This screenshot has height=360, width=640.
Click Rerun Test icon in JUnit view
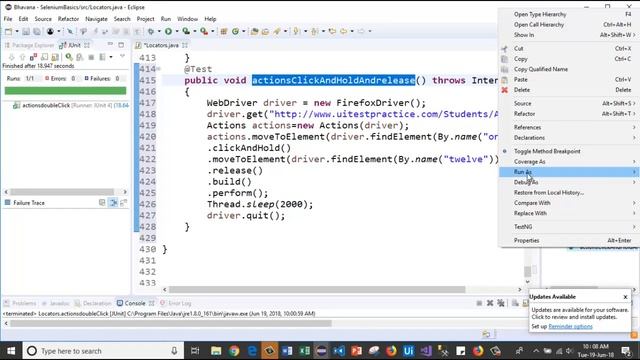click(x=69, y=57)
